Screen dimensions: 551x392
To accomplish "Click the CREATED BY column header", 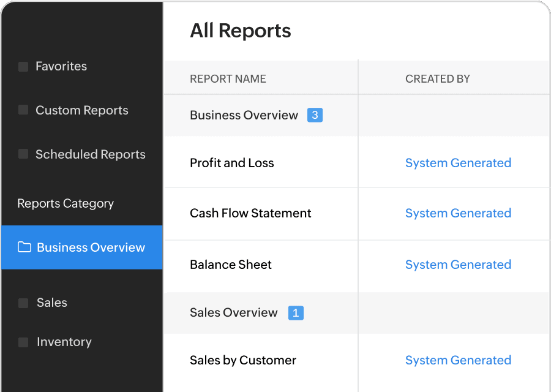I will tap(438, 79).
